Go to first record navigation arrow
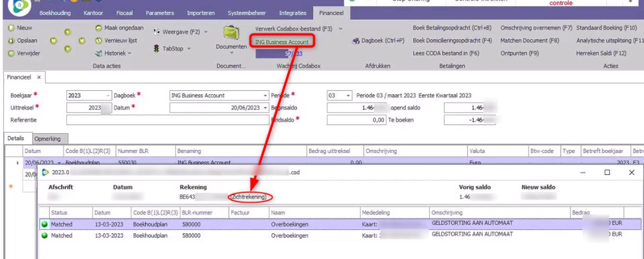Image resolution: width=644 pixels, height=259 pixels. coord(52,40)
